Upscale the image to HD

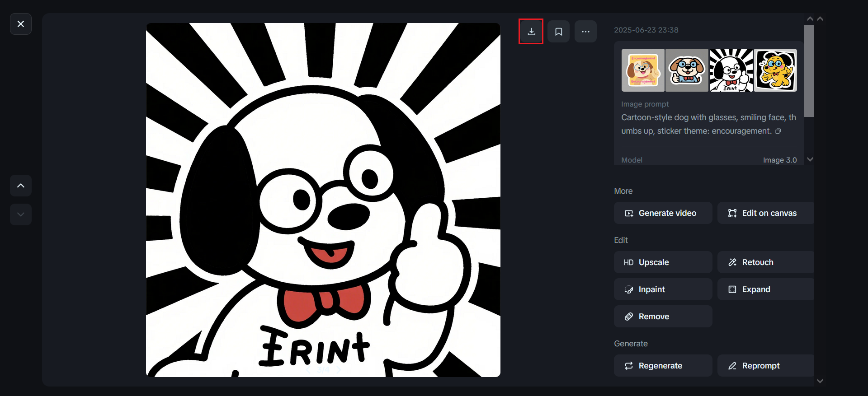[663, 262]
